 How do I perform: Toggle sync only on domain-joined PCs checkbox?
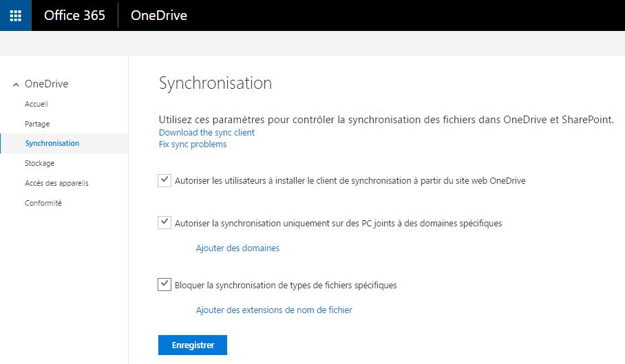pyautogui.click(x=165, y=223)
